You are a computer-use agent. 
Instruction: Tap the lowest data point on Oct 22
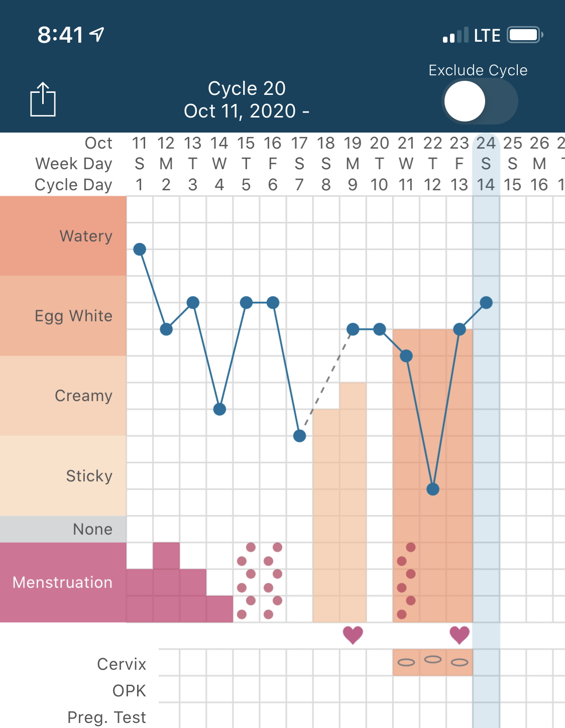pos(433,489)
